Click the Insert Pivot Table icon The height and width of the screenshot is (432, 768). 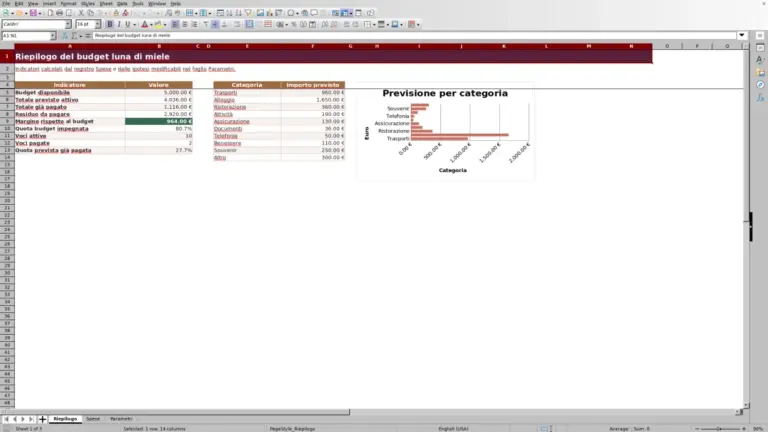(278, 13)
